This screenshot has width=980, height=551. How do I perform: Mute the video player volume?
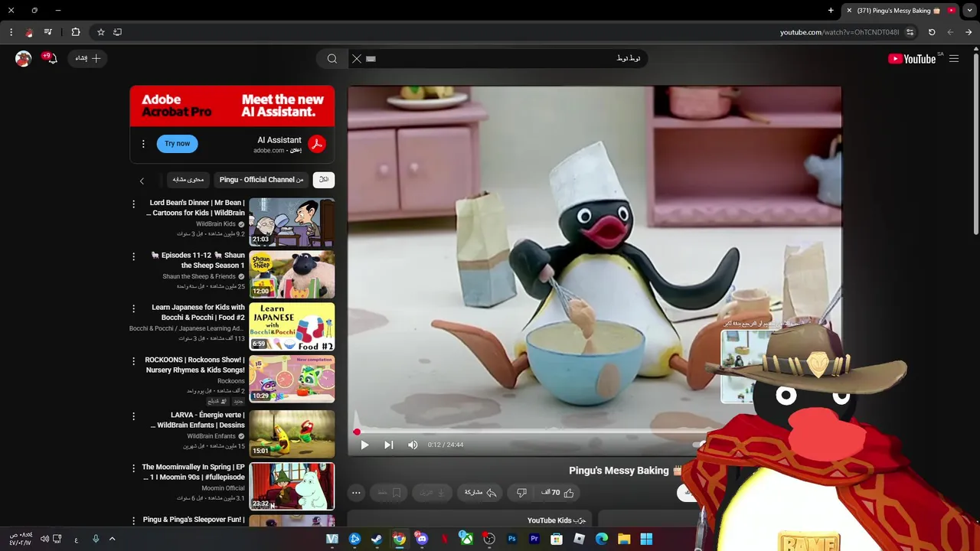click(x=413, y=445)
